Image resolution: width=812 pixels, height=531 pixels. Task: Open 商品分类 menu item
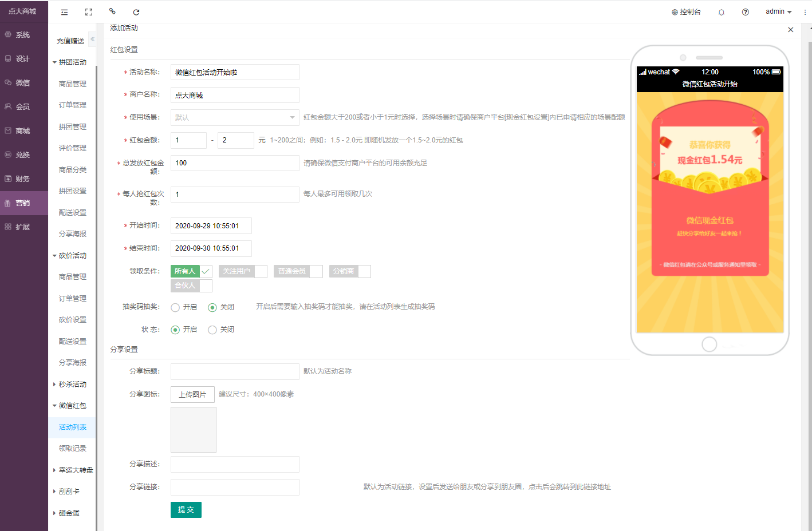click(x=73, y=170)
